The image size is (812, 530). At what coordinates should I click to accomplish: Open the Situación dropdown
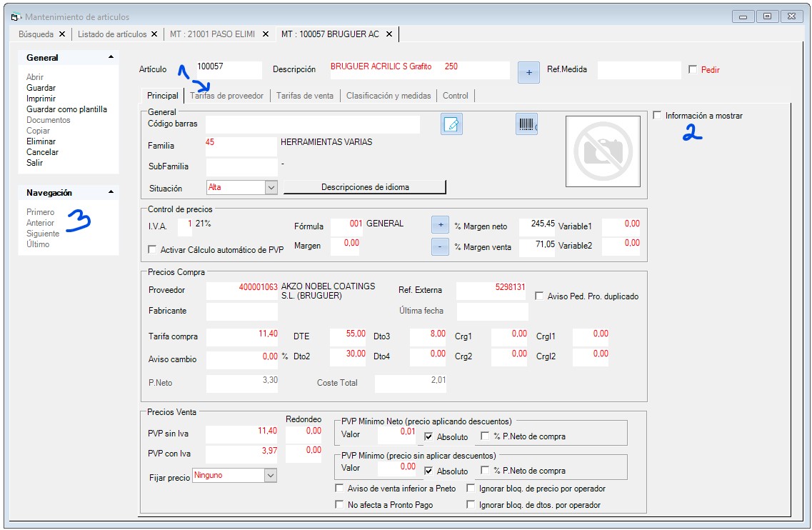coord(271,188)
